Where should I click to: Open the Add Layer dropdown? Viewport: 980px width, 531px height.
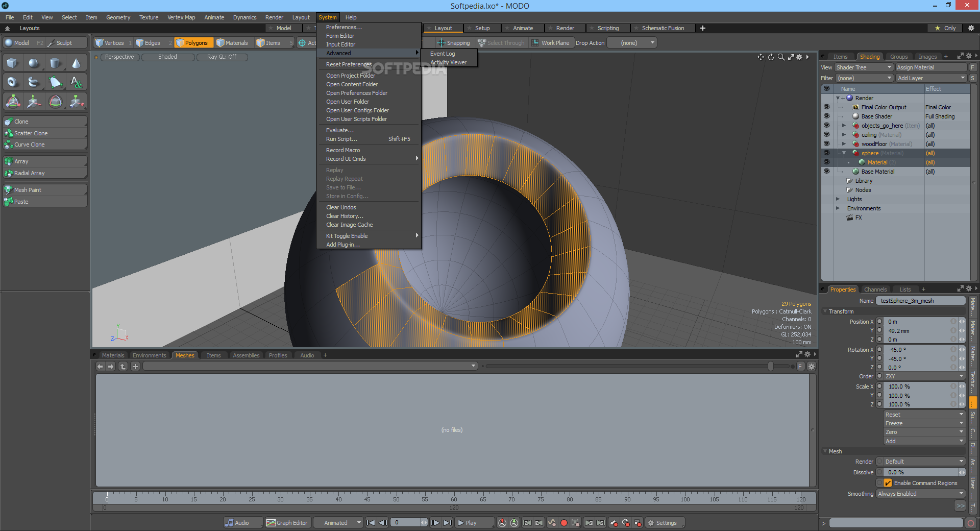[932, 78]
